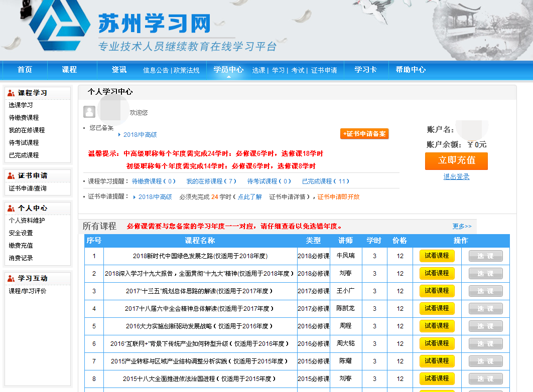Open 政策法规 in the navigation bar
Viewport: 533px width, 392px height.
click(187, 70)
